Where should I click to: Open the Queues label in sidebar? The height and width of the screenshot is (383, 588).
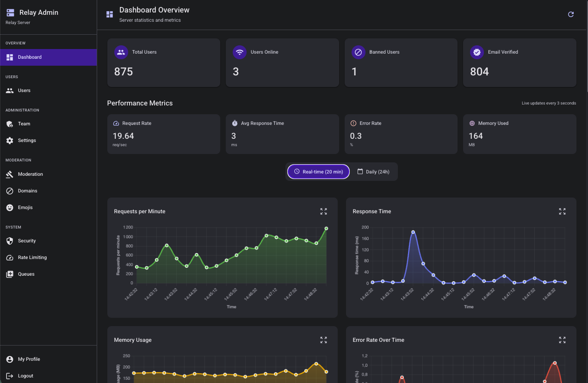[x=26, y=274]
